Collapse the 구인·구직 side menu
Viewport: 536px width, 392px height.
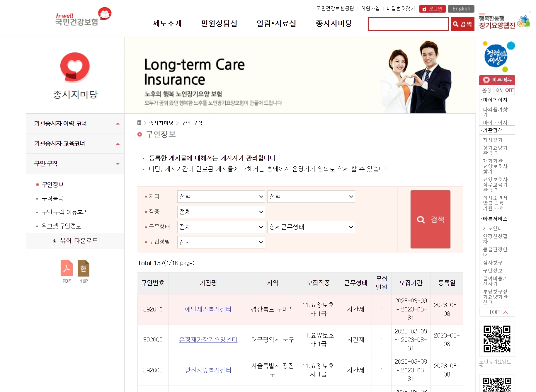coord(75,163)
